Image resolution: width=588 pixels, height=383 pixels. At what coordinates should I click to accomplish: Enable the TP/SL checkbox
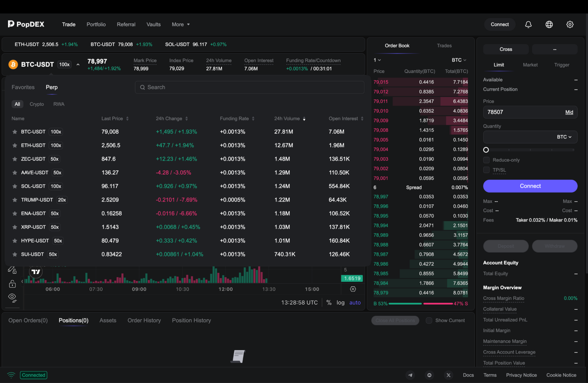(486, 170)
